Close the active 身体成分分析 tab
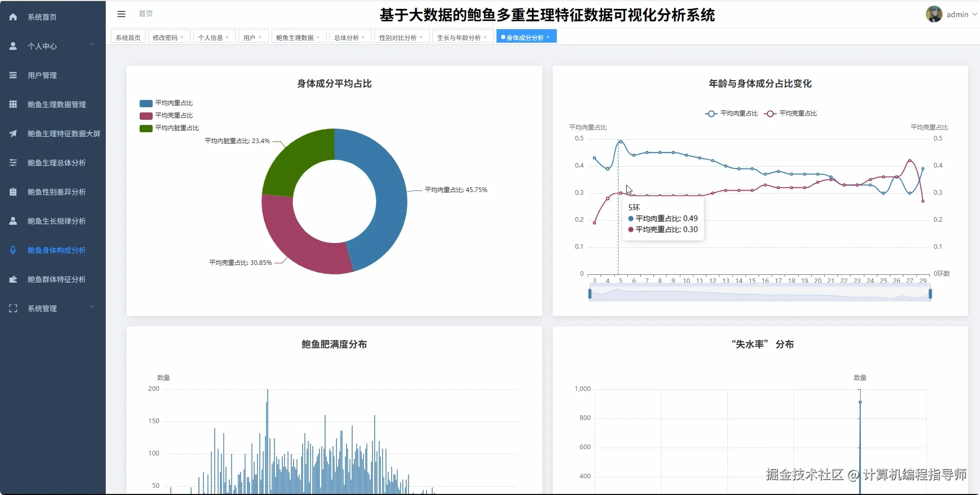This screenshot has height=495, width=980. 548,37
